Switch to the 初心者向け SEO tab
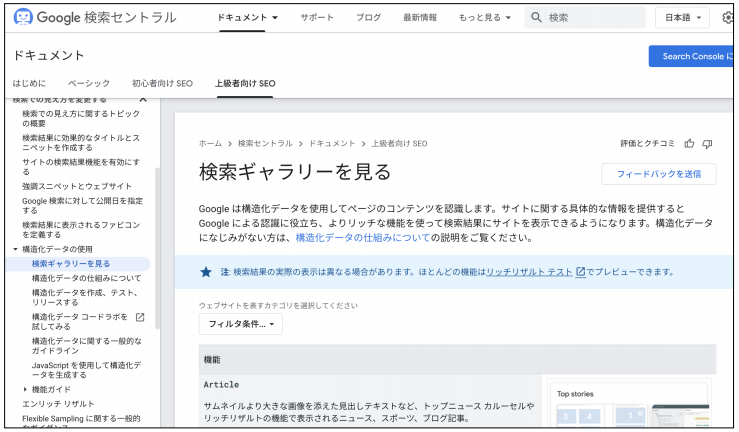This screenshot has width=739, height=432. click(162, 83)
